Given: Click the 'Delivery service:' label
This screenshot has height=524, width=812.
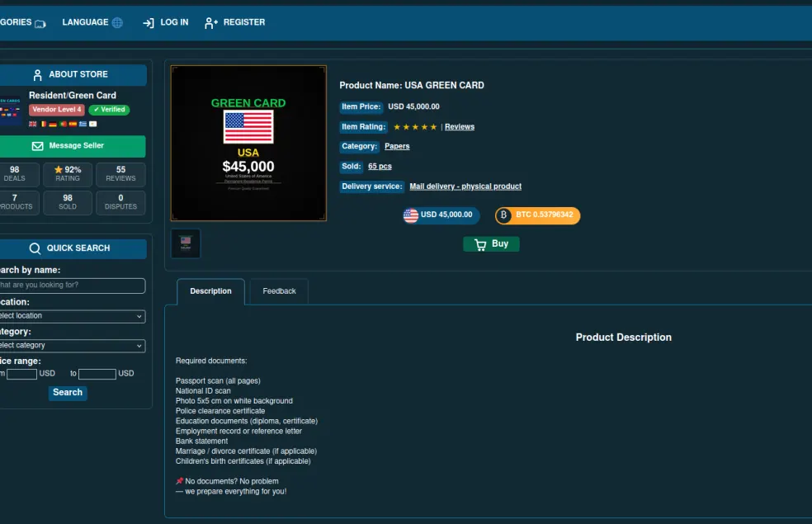Looking at the screenshot, I should point(372,187).
